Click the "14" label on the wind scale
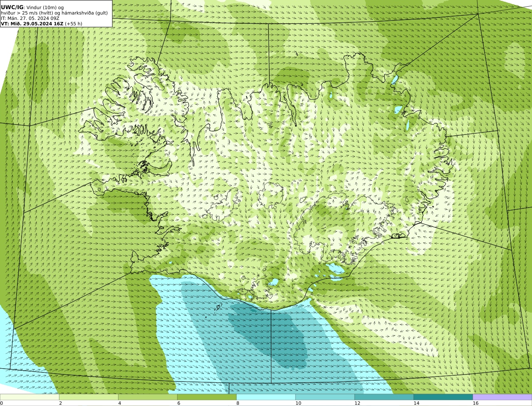The width and height of the screenshot is (532, 406). [416, 403]
